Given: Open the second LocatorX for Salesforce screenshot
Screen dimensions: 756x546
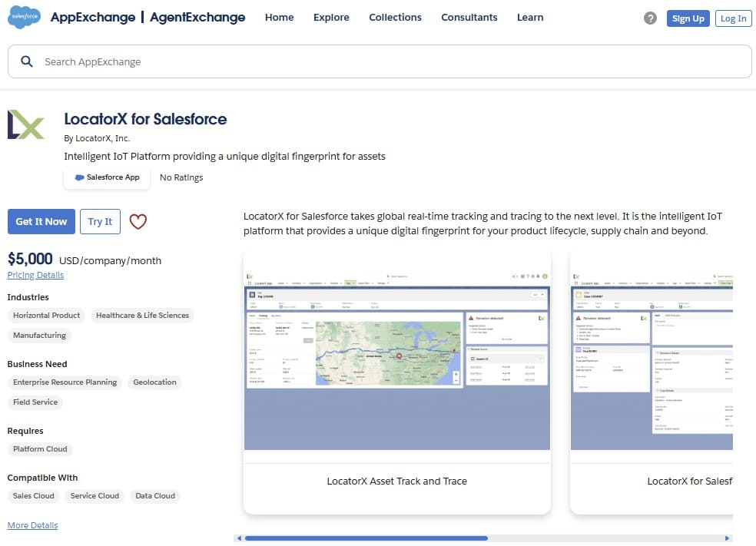Looking at the screenshot, I should click(x=652, y=360).
